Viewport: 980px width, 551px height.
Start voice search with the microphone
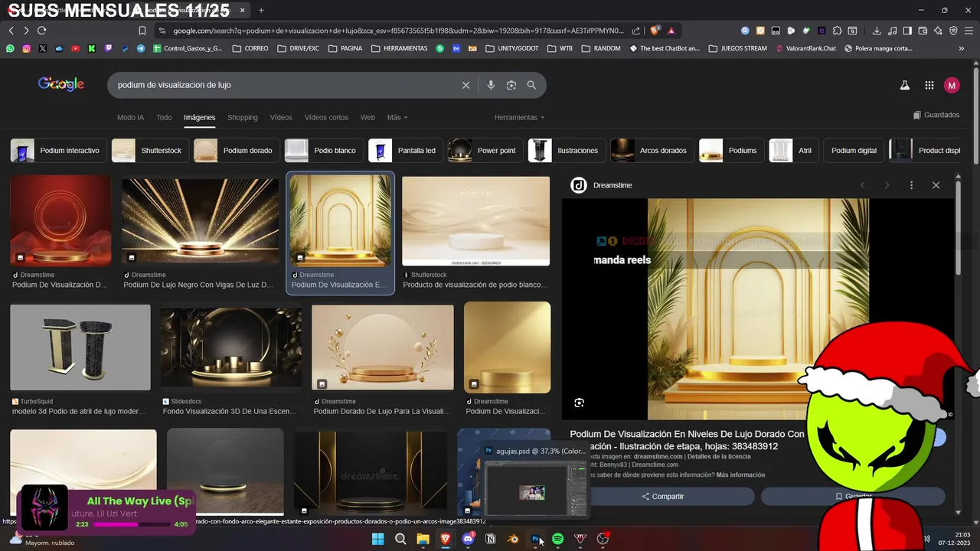coord(491,85)
